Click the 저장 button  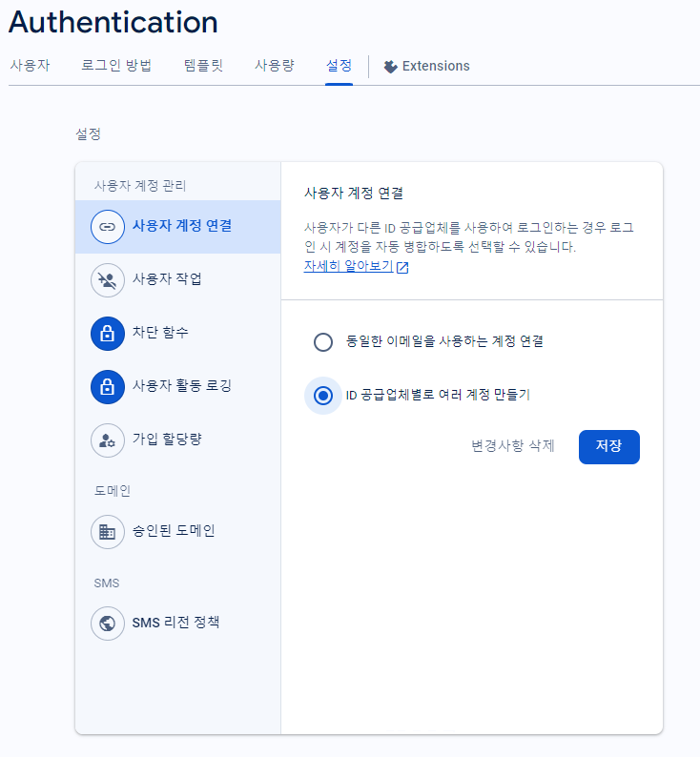click(609, 447)
